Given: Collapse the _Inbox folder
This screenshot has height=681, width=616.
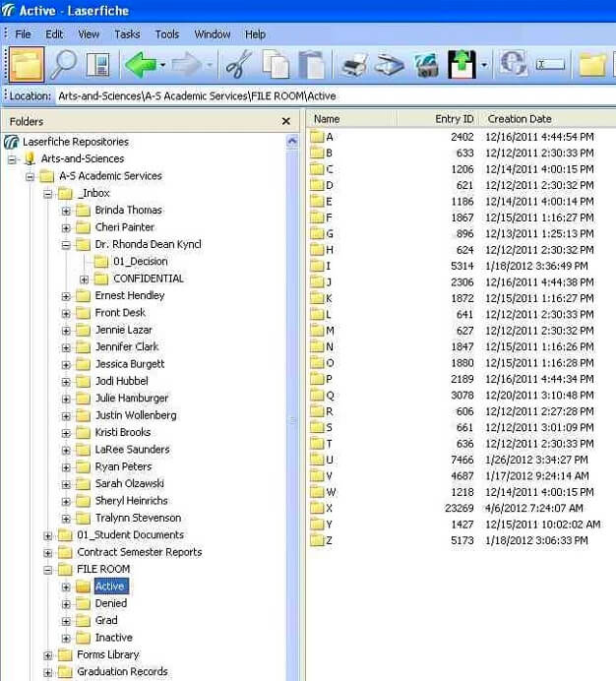Looking at the screenshot, I should 48,194.
